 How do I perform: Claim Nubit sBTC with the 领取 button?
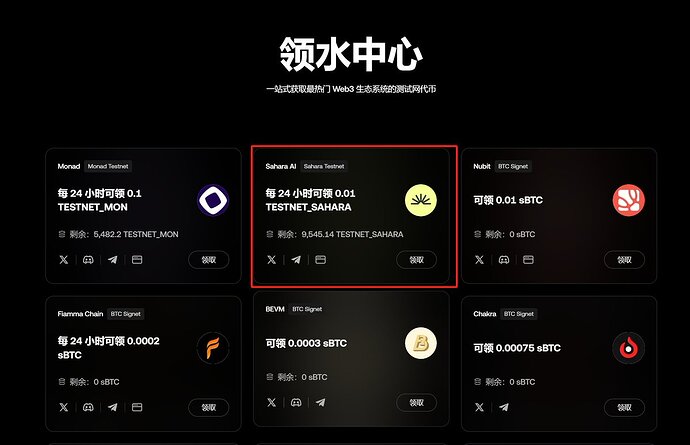tap(624, 260)
